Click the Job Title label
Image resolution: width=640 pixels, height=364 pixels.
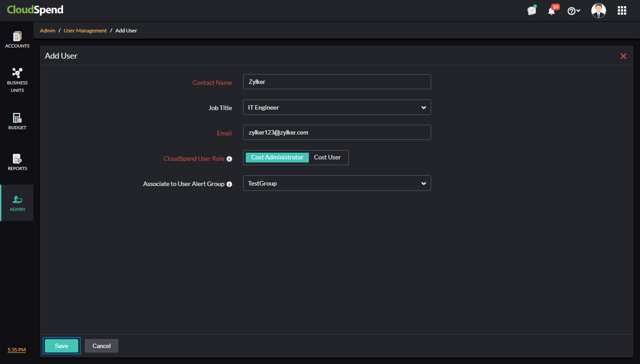tap(220, 108)
